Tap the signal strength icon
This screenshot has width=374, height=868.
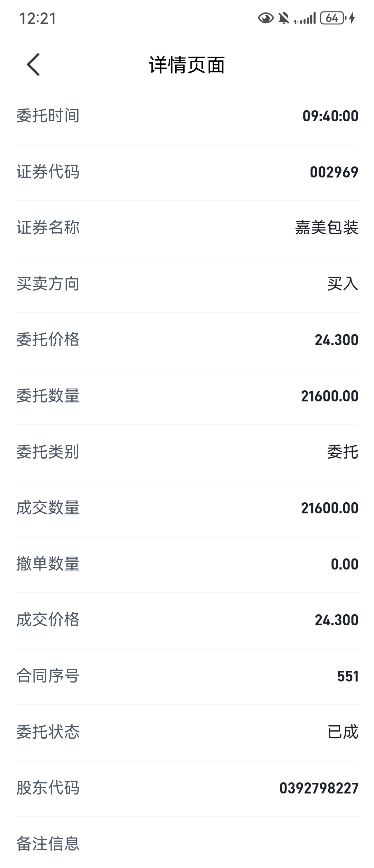tap(305, 19)
